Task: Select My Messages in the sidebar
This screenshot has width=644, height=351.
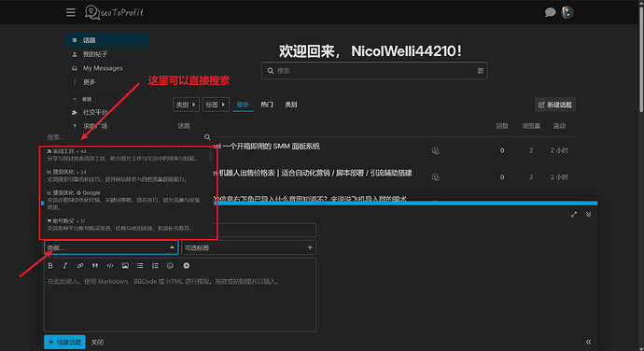Action: tap(103, 68)
